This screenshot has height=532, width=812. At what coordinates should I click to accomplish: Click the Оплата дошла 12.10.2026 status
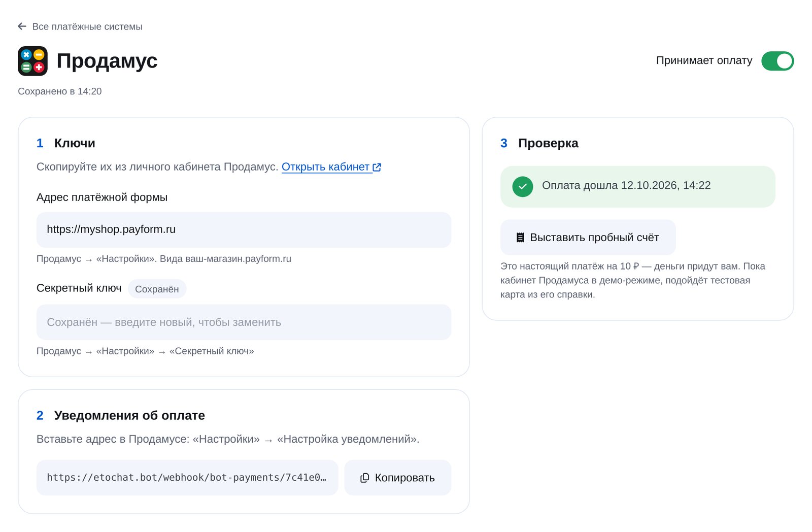(x=638, y=186)
